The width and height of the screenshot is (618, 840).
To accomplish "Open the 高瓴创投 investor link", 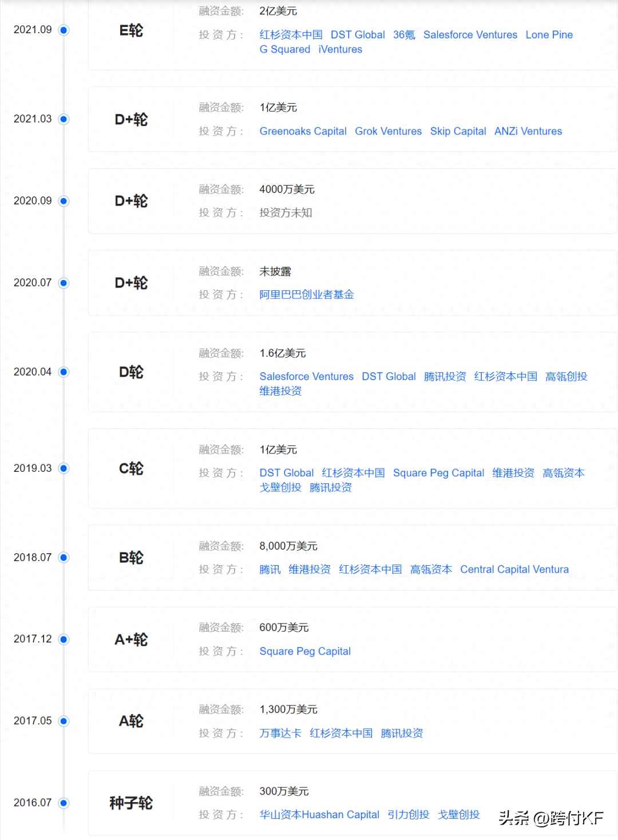I will click(566, 377).
